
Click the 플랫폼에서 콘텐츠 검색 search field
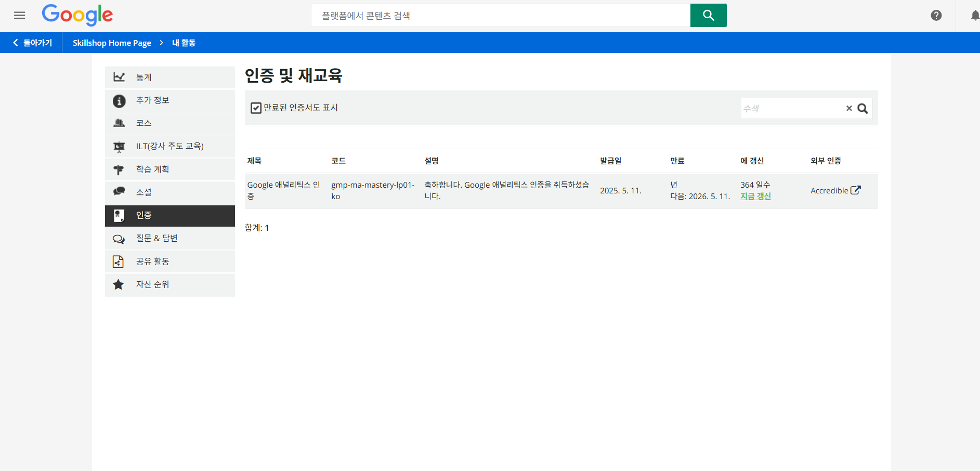[x=501, y=16]
